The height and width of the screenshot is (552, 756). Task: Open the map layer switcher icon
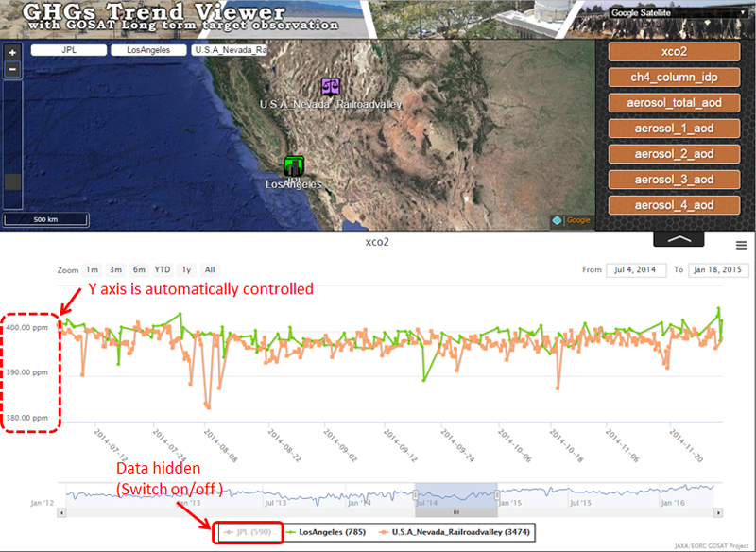[x=557, y=220]
